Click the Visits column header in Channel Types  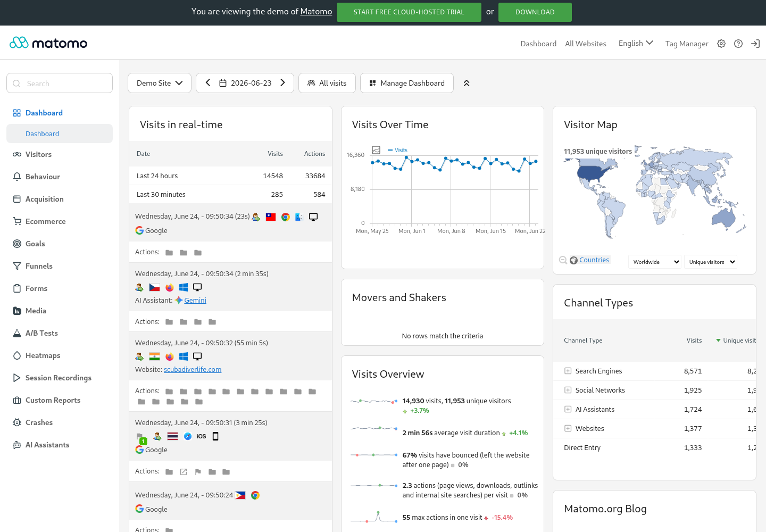point(694,340)
